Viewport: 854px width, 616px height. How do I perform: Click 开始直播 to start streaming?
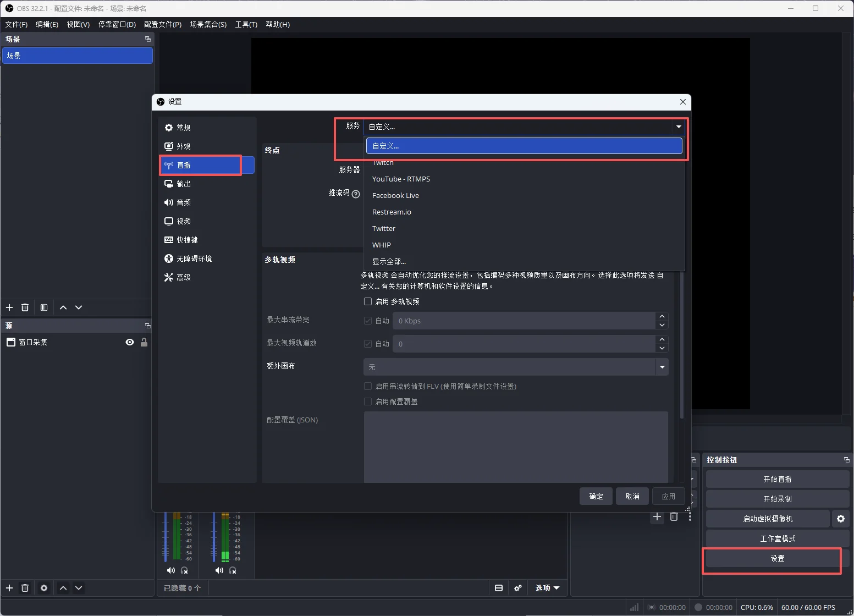point(778,479)
